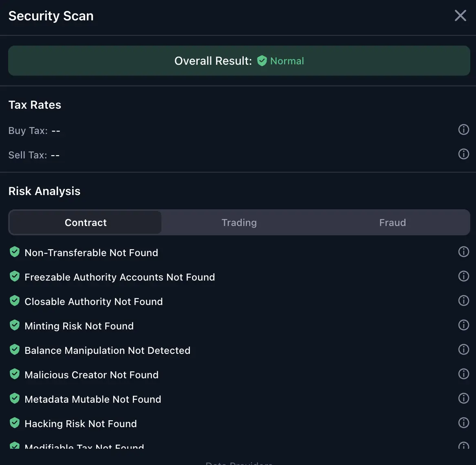
Task: Show info for Closable Authority Not Found
Action: click(463, 300)
